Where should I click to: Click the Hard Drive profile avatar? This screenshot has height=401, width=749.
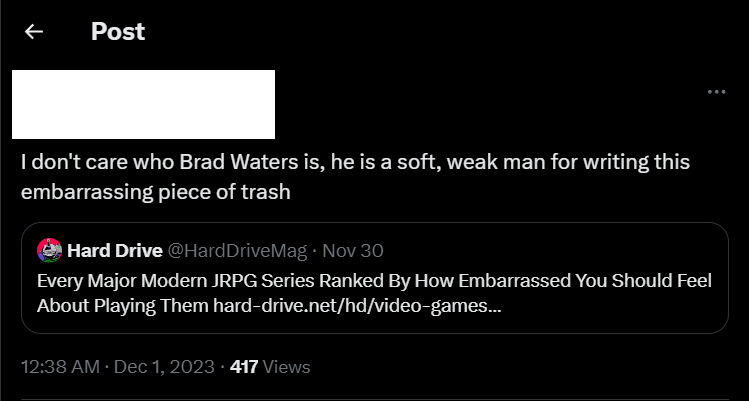point(50,249)
